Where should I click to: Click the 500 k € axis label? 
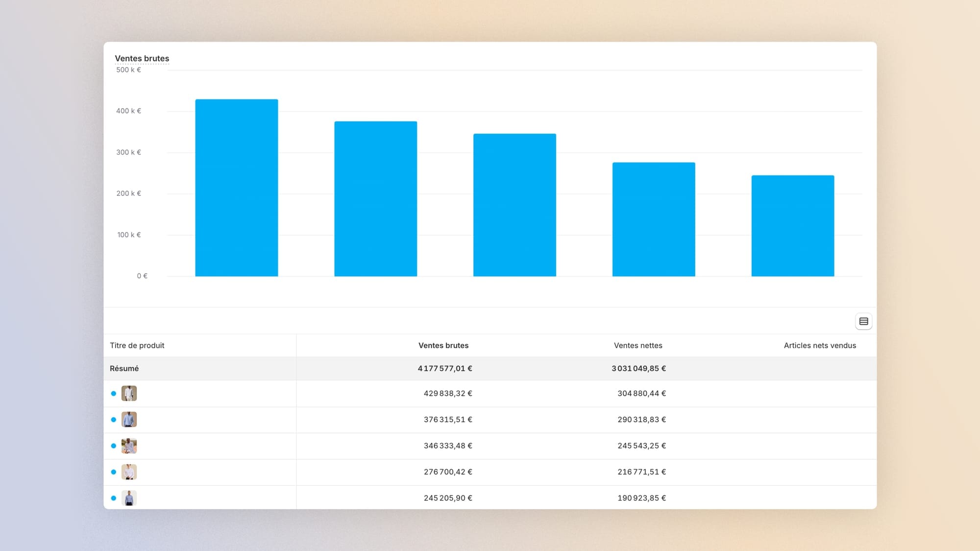128,70
